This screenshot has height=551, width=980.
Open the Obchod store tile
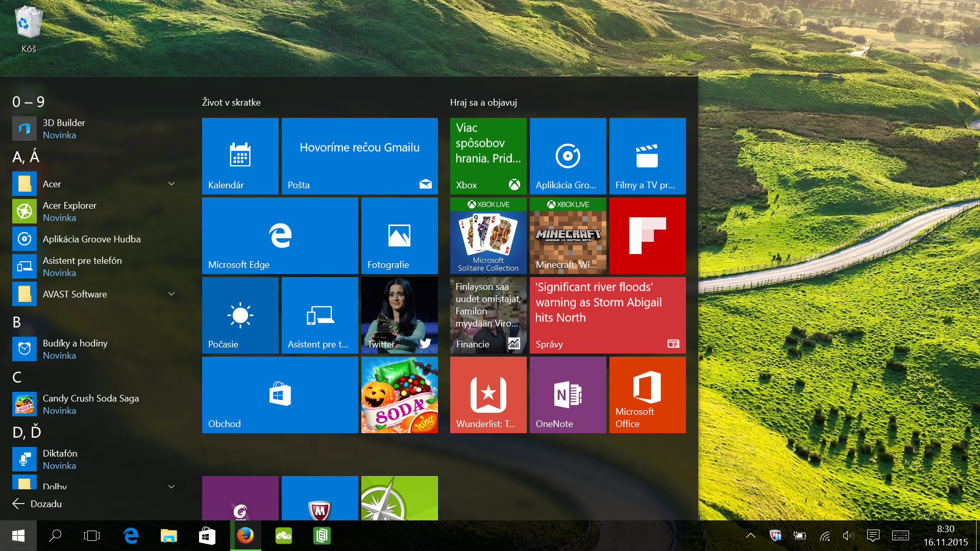click(x=280, y=395)
